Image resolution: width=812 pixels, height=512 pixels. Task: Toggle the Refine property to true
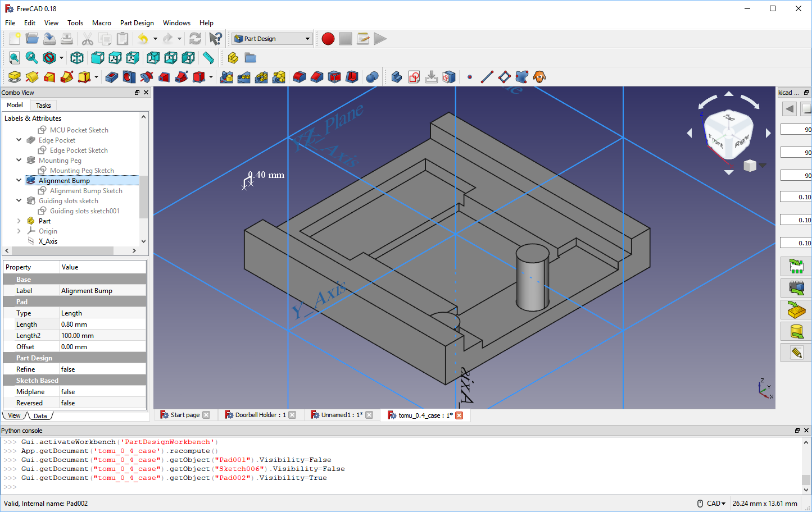click(x=102, y=369)
